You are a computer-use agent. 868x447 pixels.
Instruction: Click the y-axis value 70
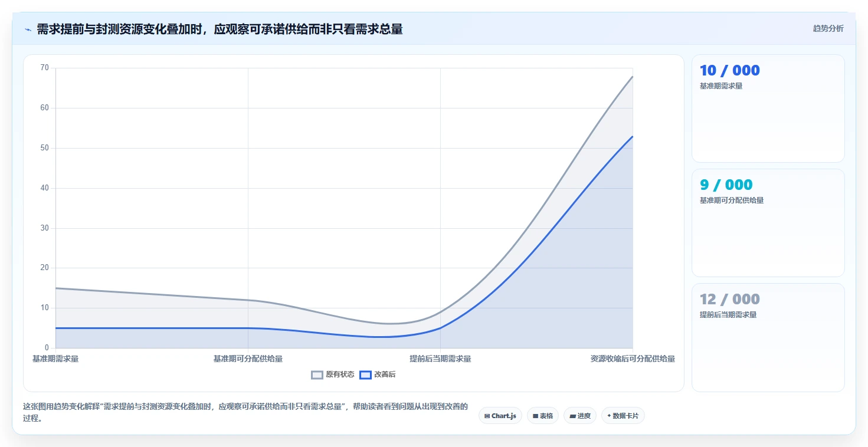click(x=45, y=68)
